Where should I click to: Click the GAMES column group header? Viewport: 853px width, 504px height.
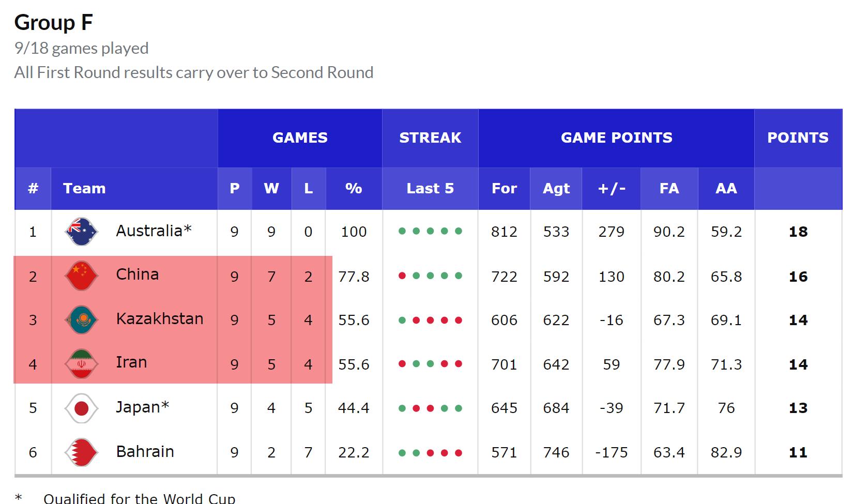click(300, 138)
